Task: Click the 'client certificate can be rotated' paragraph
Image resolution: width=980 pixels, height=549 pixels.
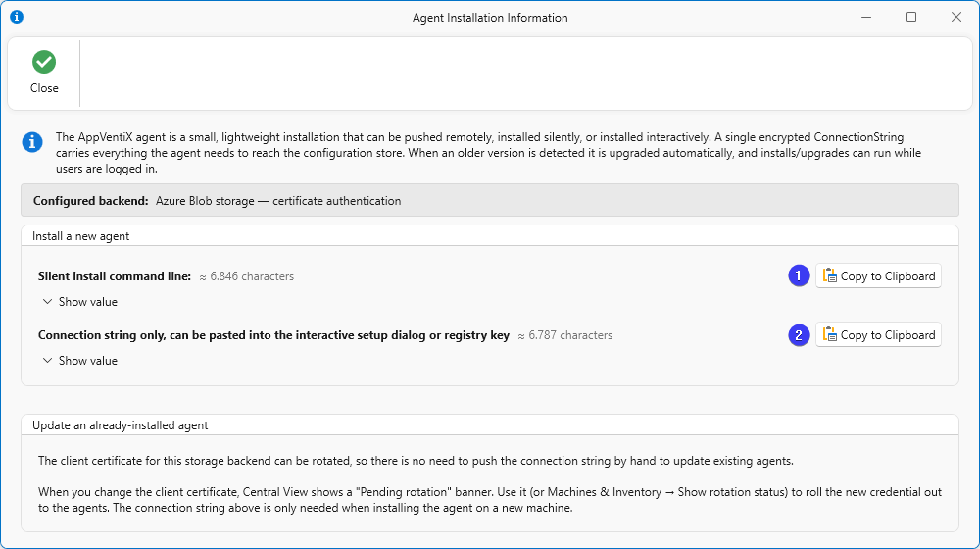Action: click(x=416, y=461)
